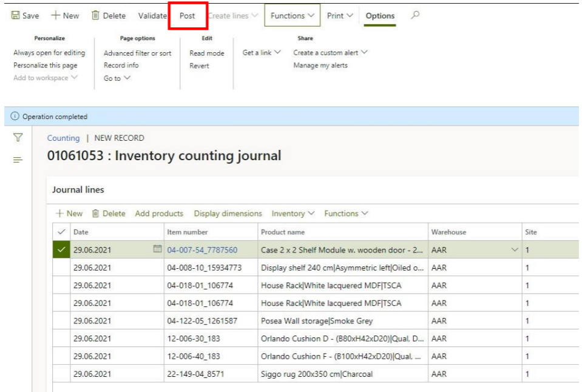Screen dimensions: 582x392
Task: Click the trash Delete icon in Journal lines
Action: (95, 214)
